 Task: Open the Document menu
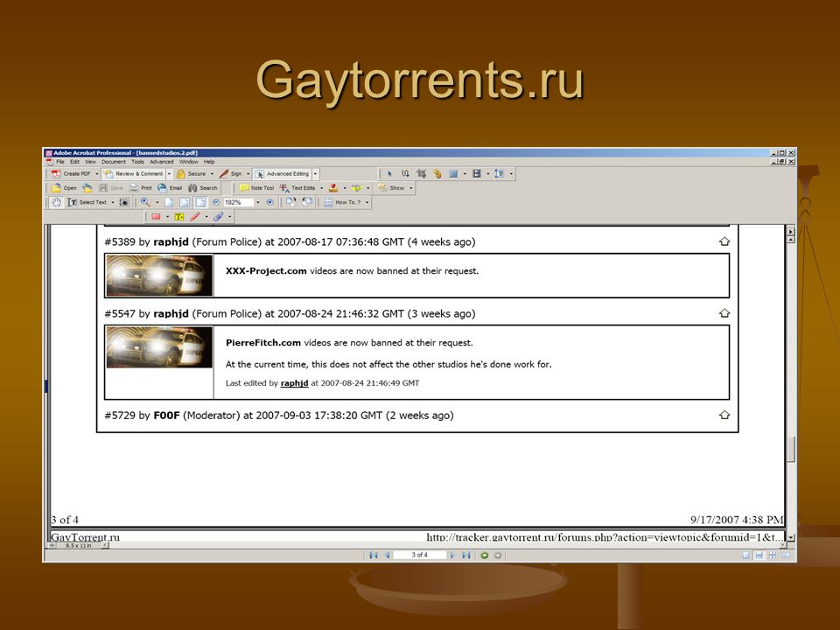(114, 162)
